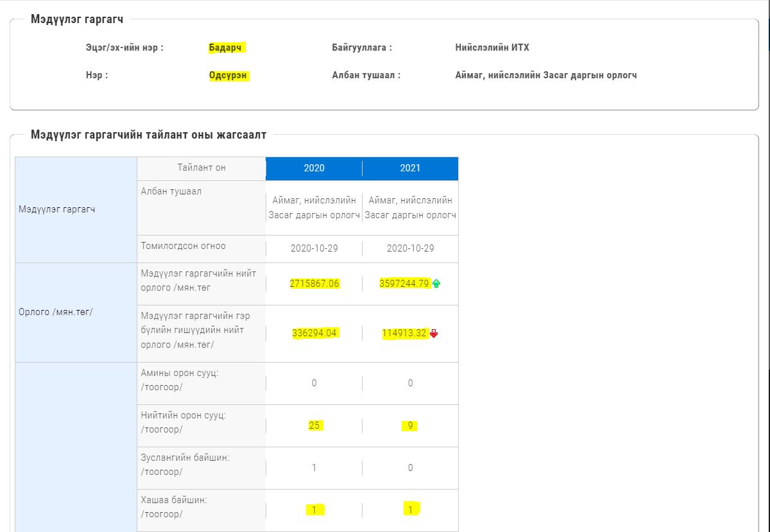Click the Тайлант он header label
770x532 pixels.
[201, 168]
